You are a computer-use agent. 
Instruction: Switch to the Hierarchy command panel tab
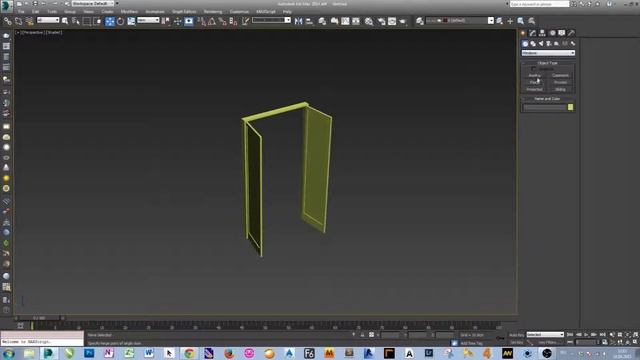point(542,33)
